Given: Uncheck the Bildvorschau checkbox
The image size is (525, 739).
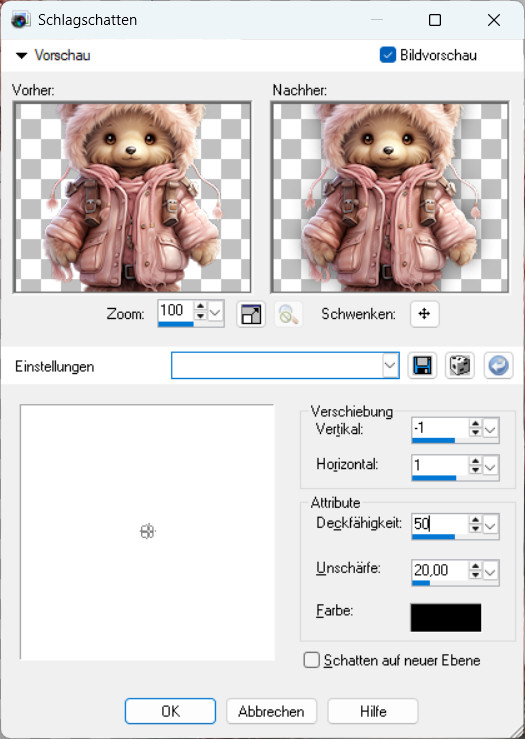Looking at the screenshot, I should pos(387,55).
